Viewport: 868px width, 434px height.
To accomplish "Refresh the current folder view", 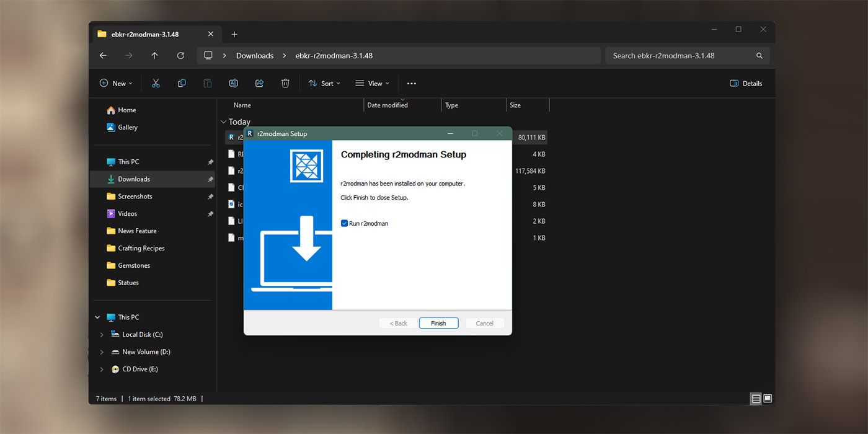I will point(180,55).
